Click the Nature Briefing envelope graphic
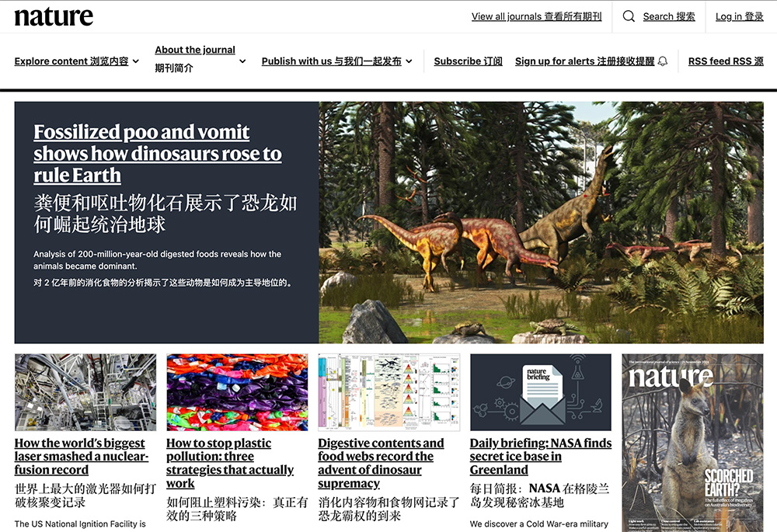Viewport: 777px width, 532px height. 541,392
